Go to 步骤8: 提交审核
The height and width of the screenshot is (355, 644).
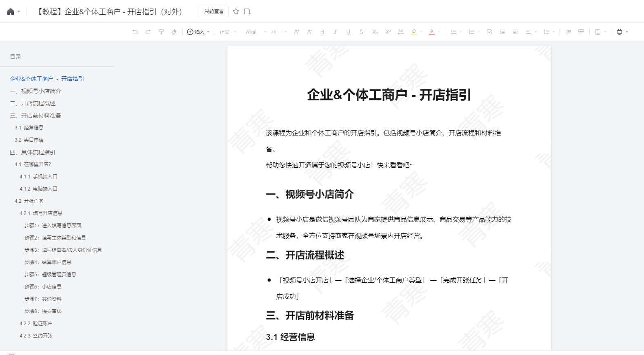pyautogui.click(x=43, y=311)
